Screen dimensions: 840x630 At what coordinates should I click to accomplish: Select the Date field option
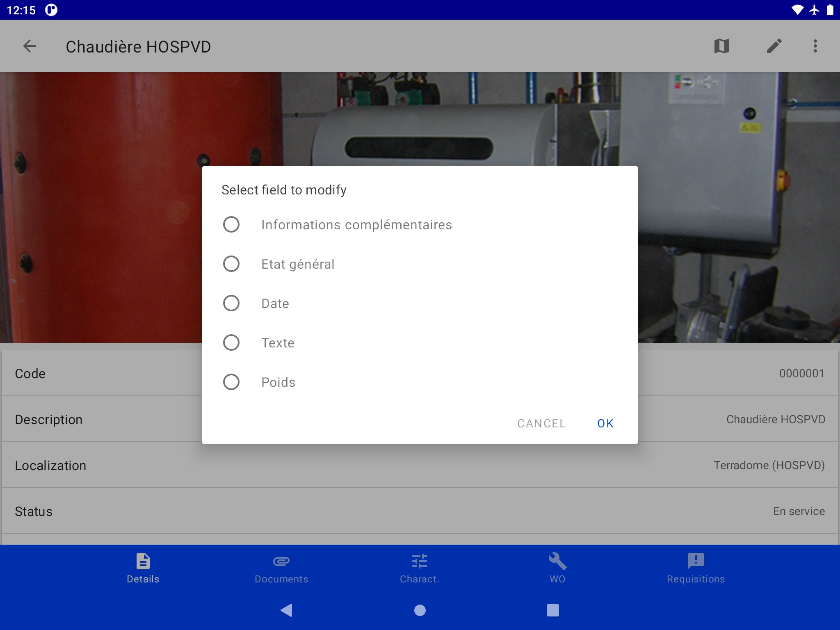click(231, 303)
